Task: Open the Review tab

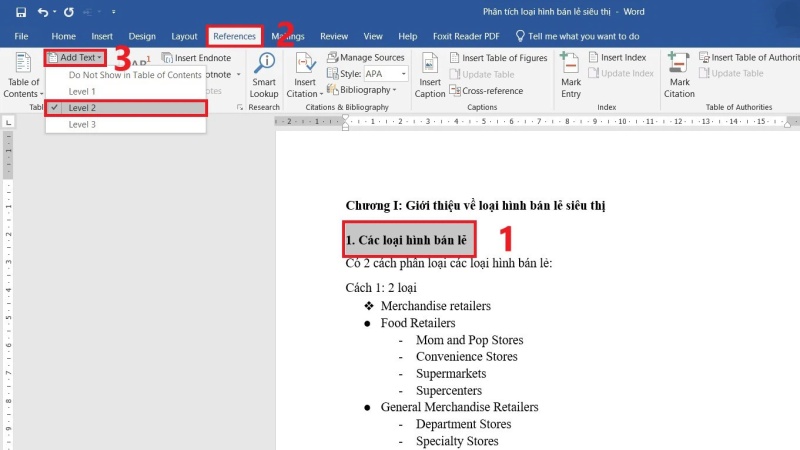Action: coord(334,36)
